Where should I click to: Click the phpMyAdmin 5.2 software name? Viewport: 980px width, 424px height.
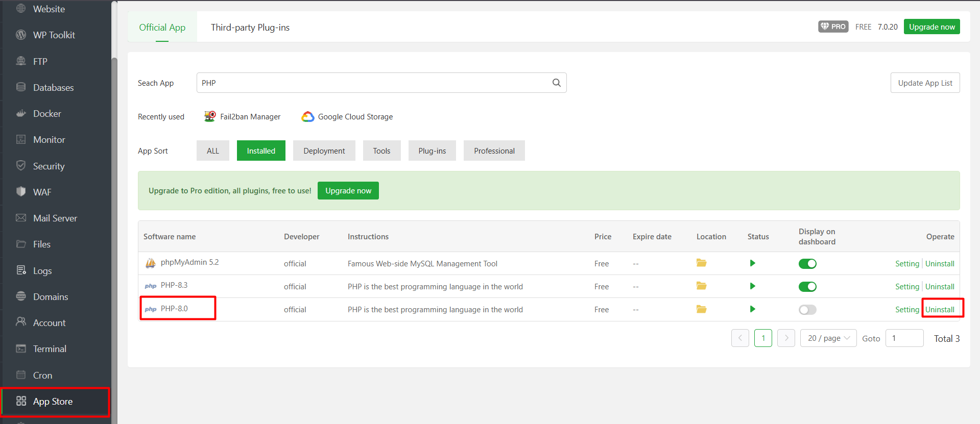189,262
